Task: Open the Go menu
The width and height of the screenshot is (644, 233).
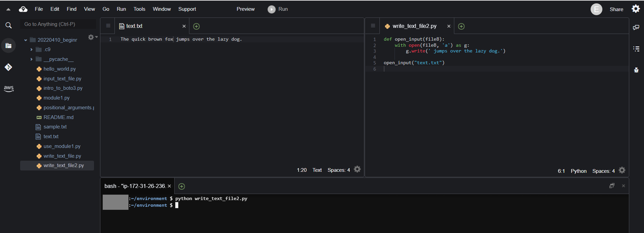Action: pos(106,9)
